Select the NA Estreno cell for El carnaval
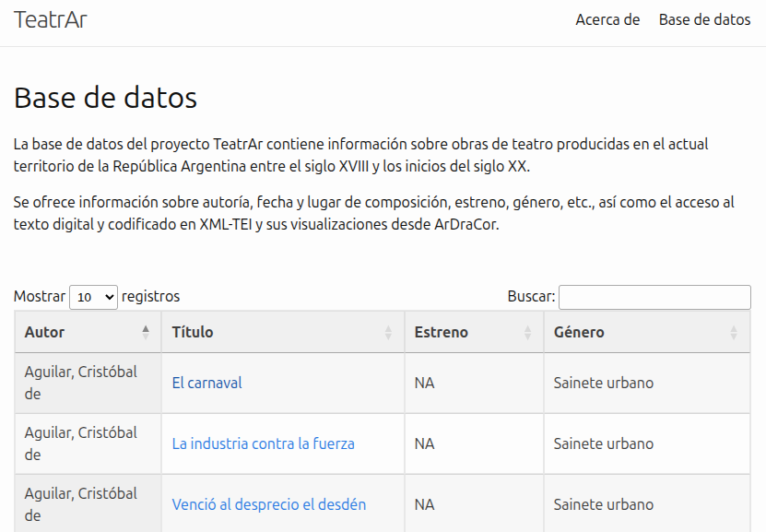This screenshot has width=766, height=532. pos(474,383)
